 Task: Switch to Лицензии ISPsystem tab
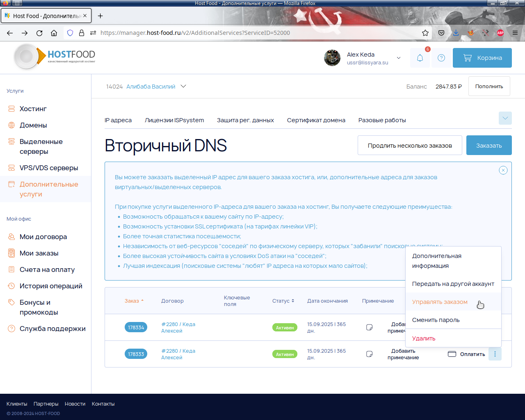[x=174, y=120]
